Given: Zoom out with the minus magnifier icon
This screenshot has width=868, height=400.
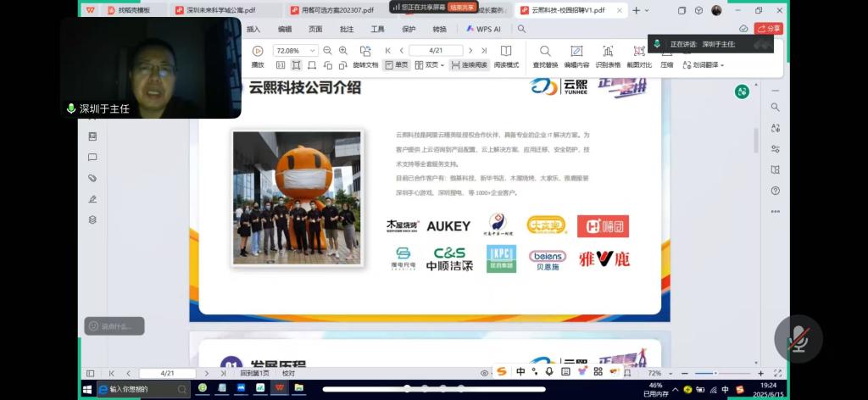Looking at the screenshot, I should click(x=327, y=50).
